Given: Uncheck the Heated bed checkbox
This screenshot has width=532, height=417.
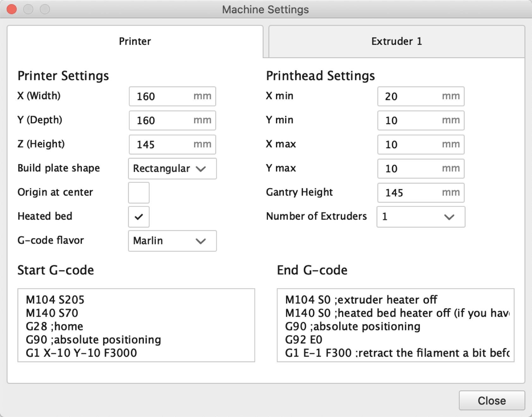Looking at the screenshot, I should (x=139, y=217).
